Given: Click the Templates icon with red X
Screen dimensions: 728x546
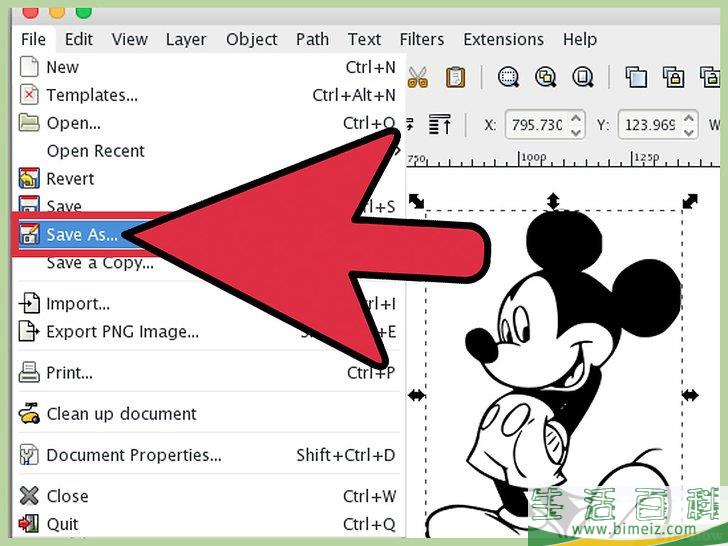Looking at the screenshot, I should [29, 95].
